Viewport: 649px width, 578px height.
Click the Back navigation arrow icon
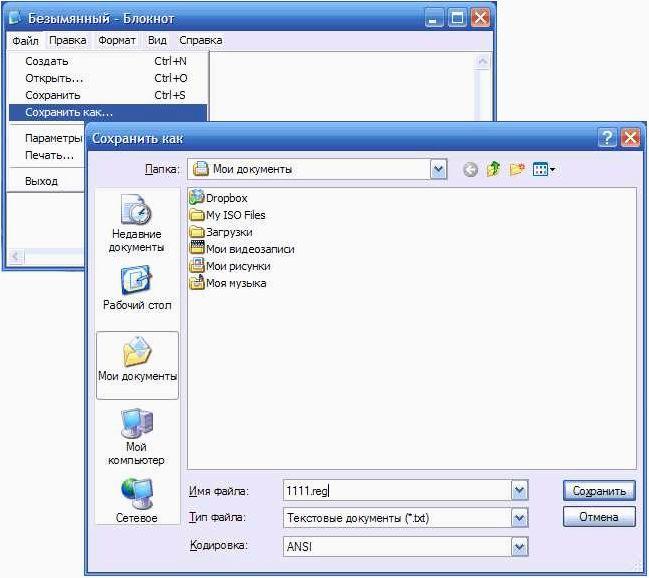(470, 169)
